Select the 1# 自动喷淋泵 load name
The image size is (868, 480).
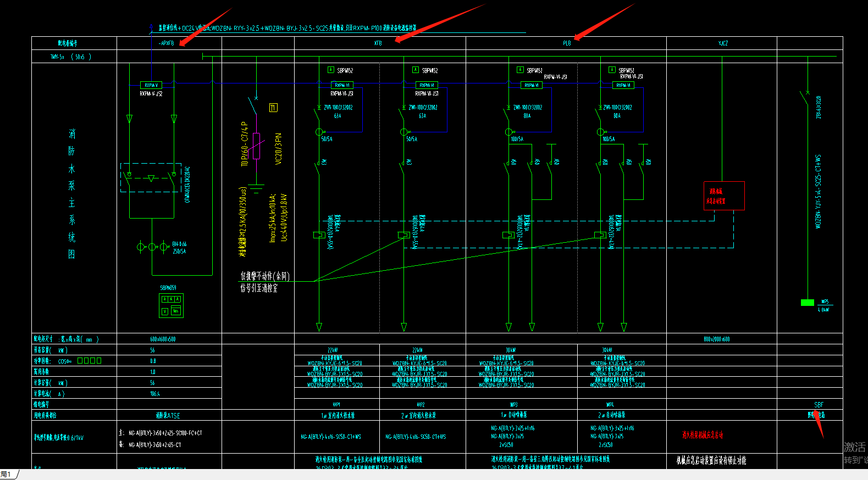514,415
